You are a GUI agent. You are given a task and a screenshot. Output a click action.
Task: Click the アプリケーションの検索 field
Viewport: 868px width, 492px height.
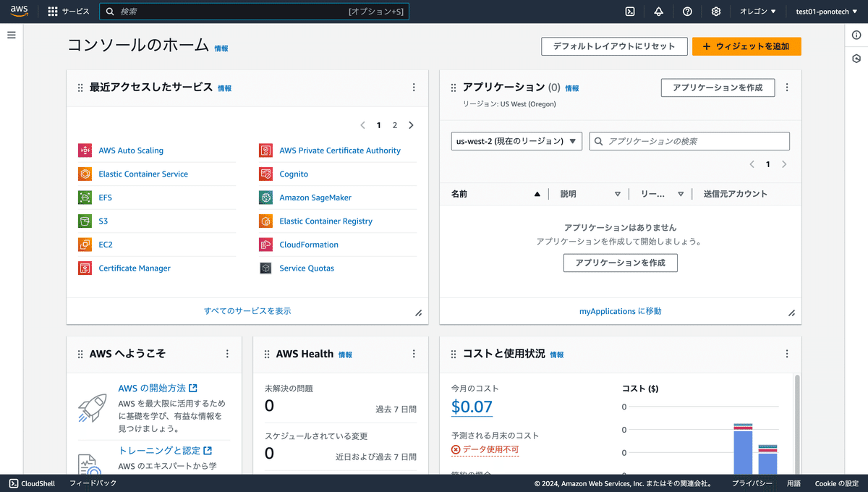(x=689, y=141)
